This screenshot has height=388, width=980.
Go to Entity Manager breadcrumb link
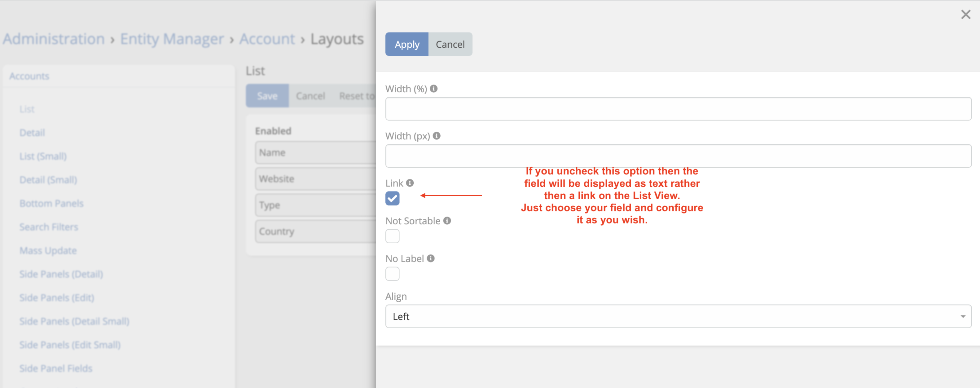point(172,39)
